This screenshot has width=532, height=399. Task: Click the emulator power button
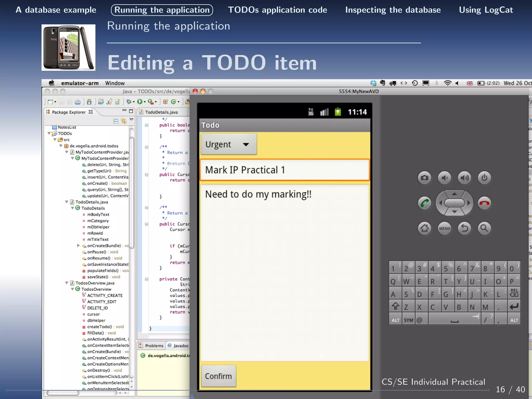(484, 178)
